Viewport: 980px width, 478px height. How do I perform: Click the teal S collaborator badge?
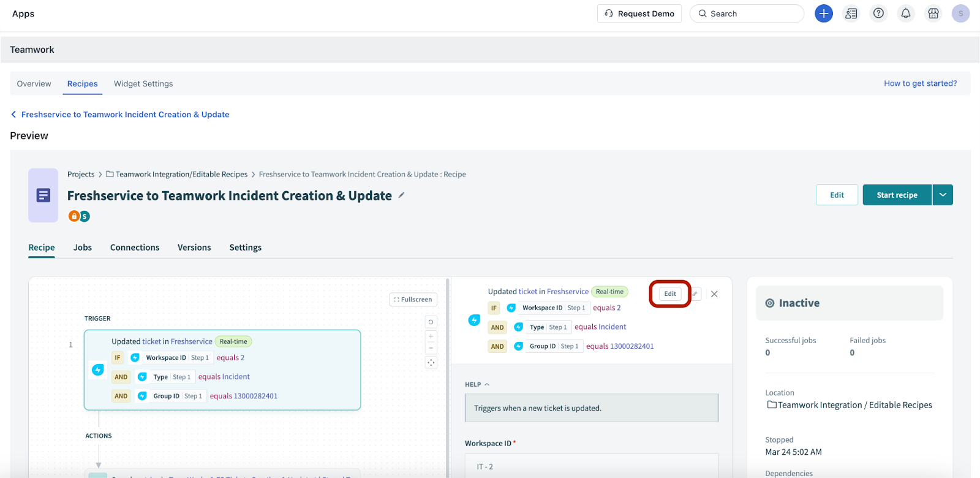[x=85, y=216]
